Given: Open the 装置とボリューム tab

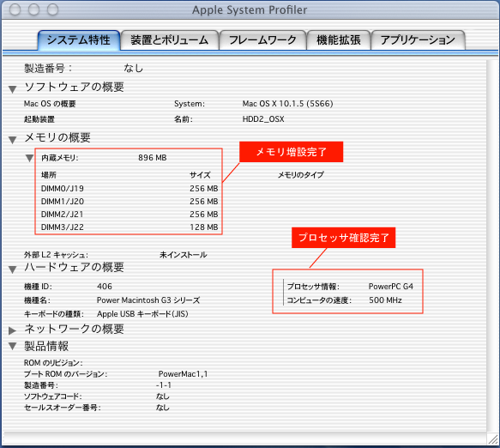Looking at the screenshot, I should pos(170,40).
